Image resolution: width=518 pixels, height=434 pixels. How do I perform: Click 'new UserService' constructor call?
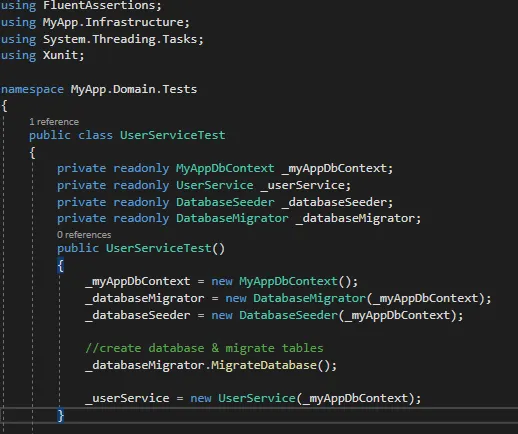(243, 398)
